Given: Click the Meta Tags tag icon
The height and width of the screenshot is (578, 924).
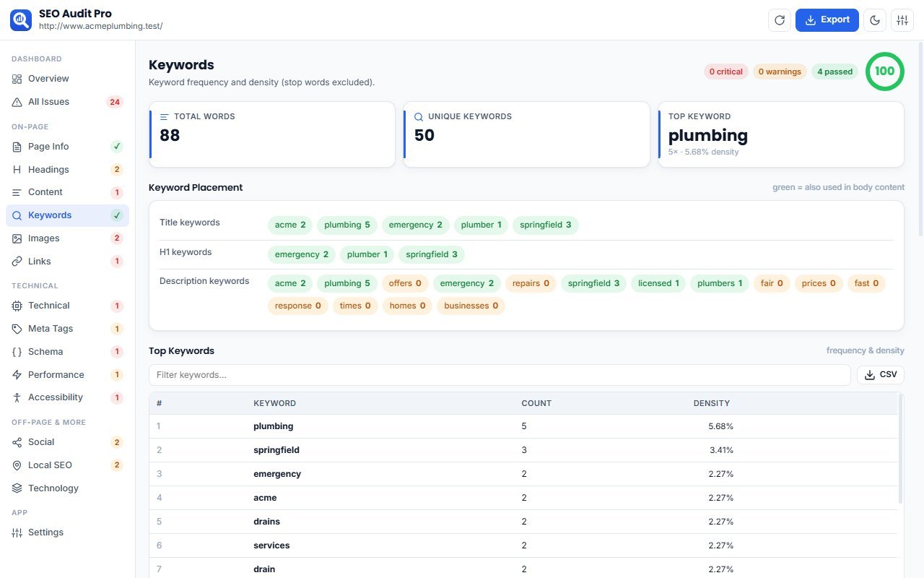Looking at the screenshot, I should [x=17, y=329].
